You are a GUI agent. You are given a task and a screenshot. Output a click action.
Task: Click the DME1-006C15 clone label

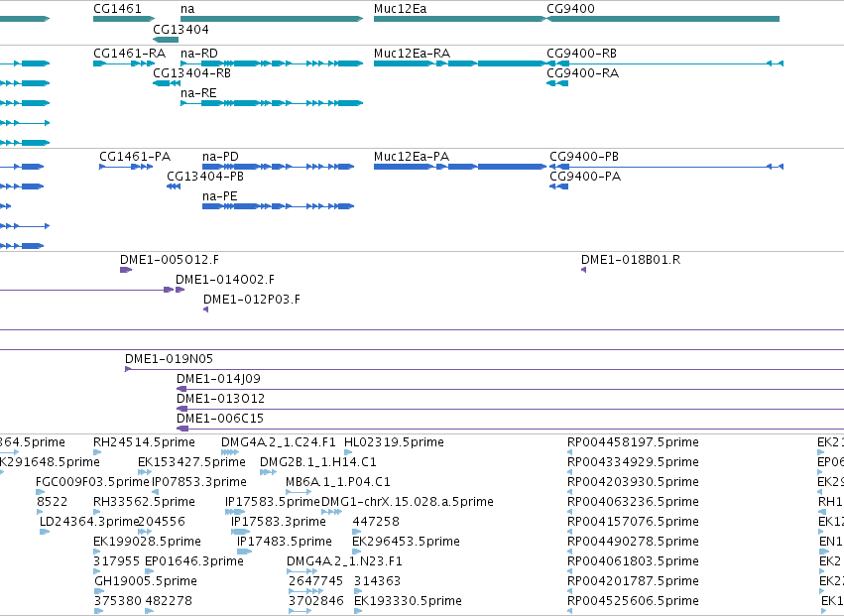220,419
